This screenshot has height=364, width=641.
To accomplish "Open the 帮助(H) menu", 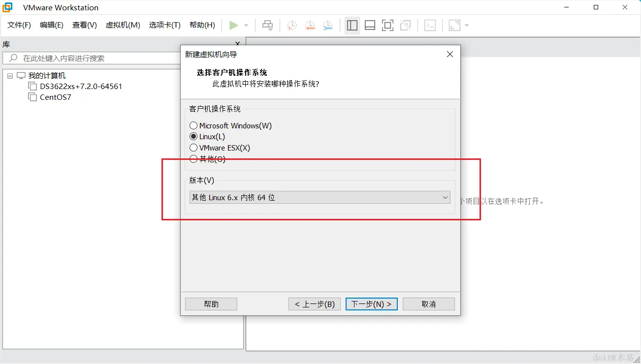I will click(202, 25).
